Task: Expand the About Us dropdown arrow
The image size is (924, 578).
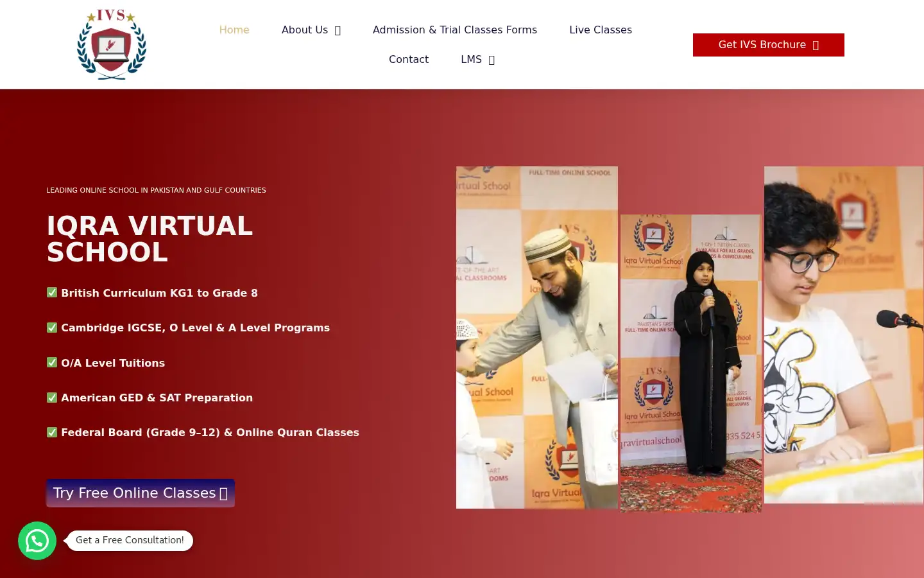Action: click(338, 30)
